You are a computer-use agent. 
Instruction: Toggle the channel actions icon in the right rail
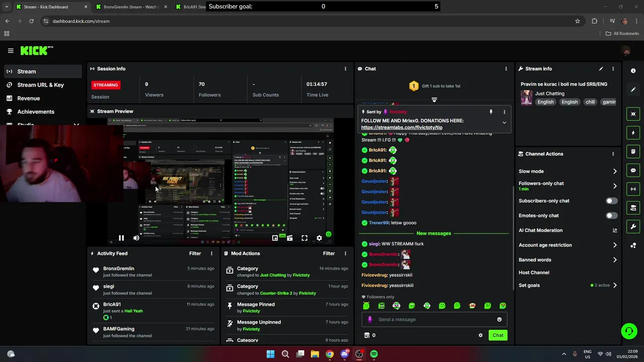633,208
